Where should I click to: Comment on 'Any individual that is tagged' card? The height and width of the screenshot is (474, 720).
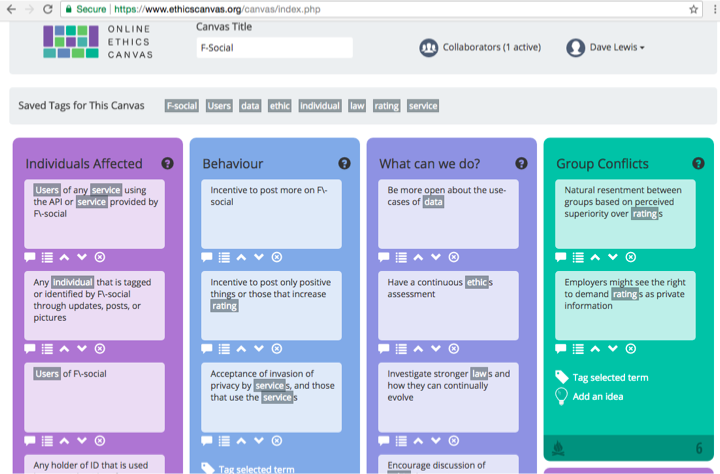tap(30, 349)
